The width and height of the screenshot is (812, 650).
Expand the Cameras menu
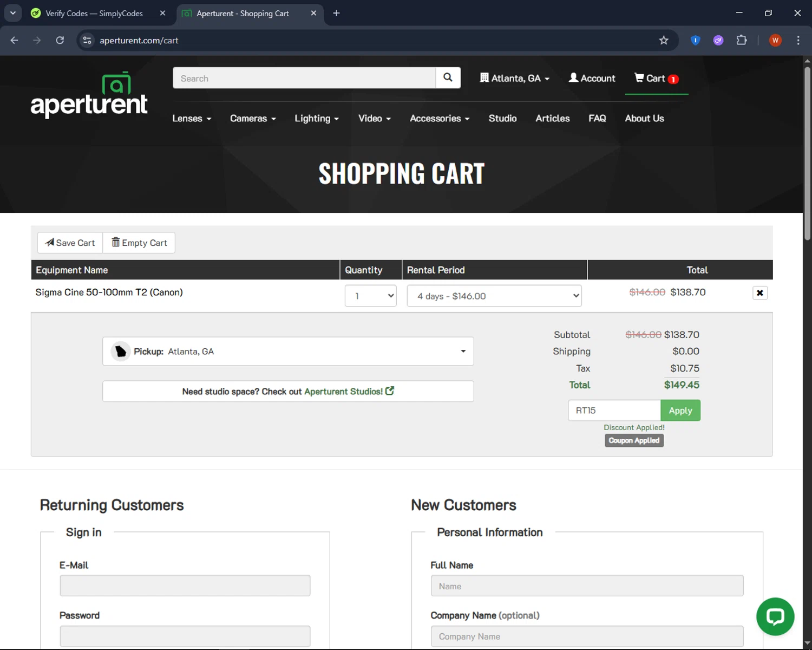pyautogui.click(x=253, y=119)
